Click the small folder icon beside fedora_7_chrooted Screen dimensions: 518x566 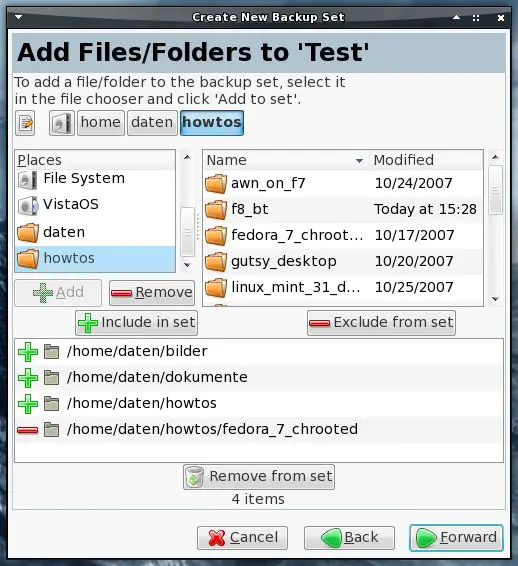(52, 430)
